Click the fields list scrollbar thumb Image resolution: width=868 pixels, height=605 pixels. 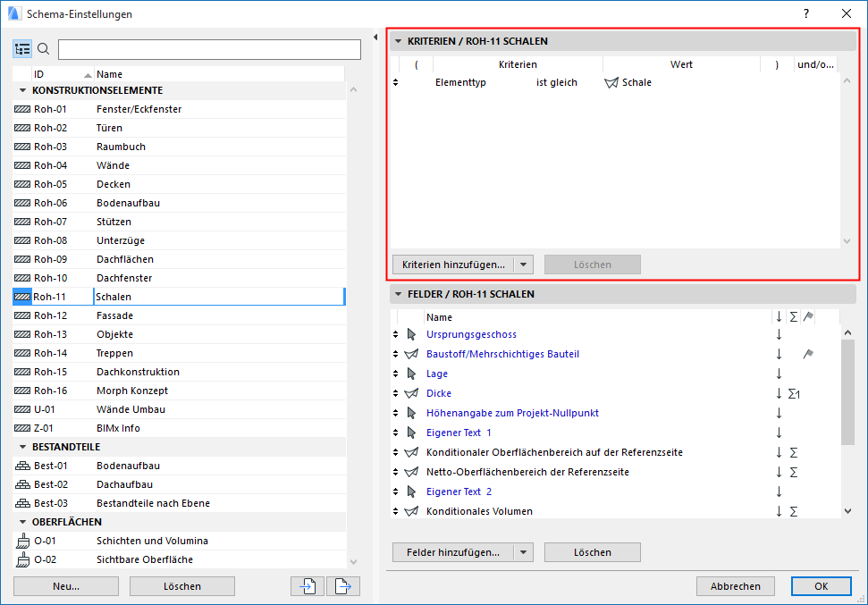847,392
